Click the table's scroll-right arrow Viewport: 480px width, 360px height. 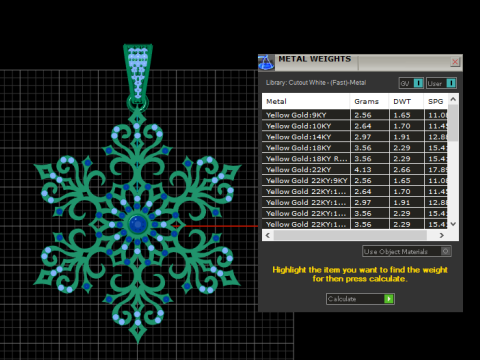click(442, 235)
